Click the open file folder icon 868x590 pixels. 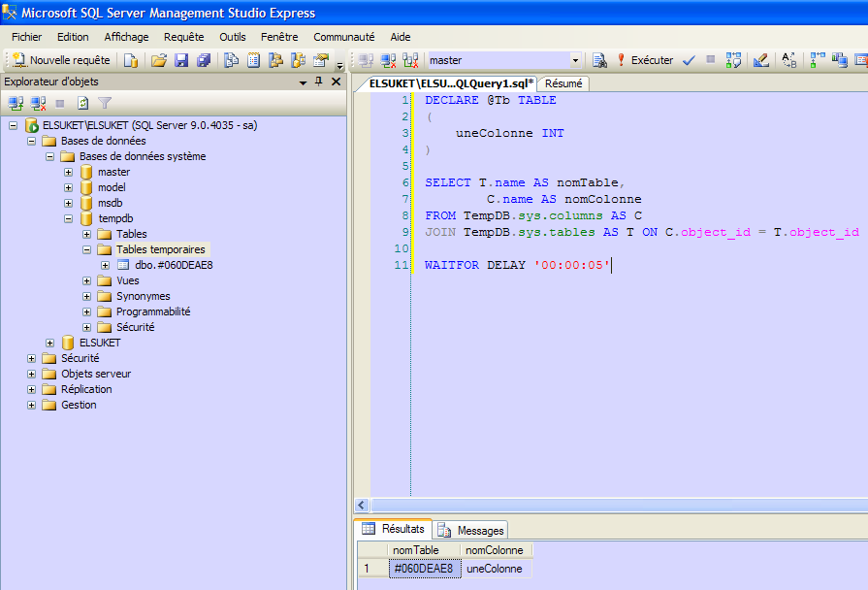pyautogui.click(x=159, y=60)
